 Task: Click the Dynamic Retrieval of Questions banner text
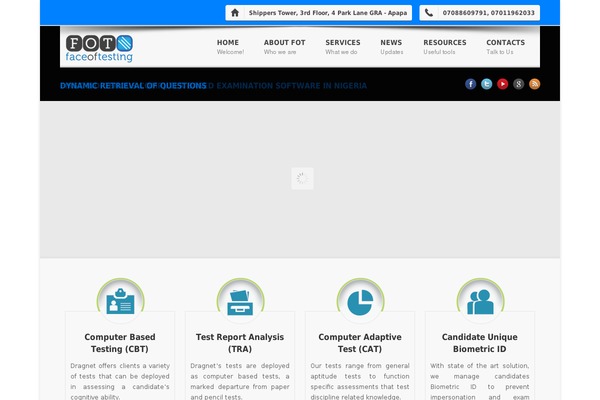pos(133,86)
